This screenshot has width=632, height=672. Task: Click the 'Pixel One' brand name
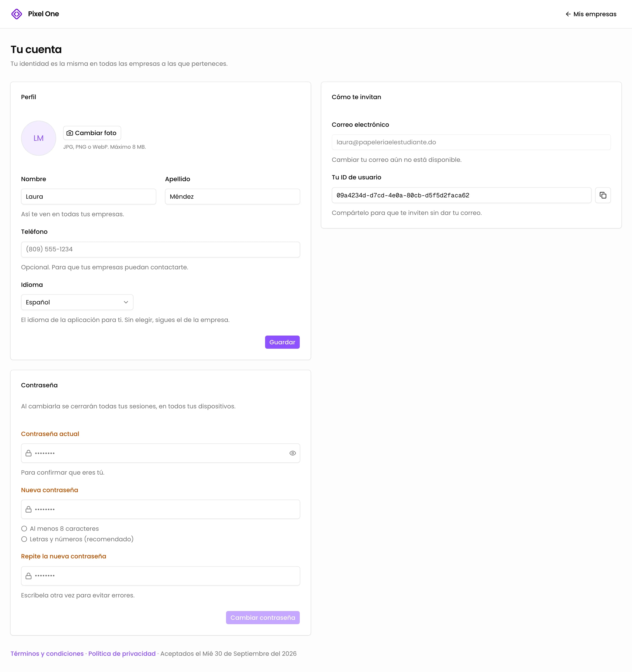click(x=43, y=14)
